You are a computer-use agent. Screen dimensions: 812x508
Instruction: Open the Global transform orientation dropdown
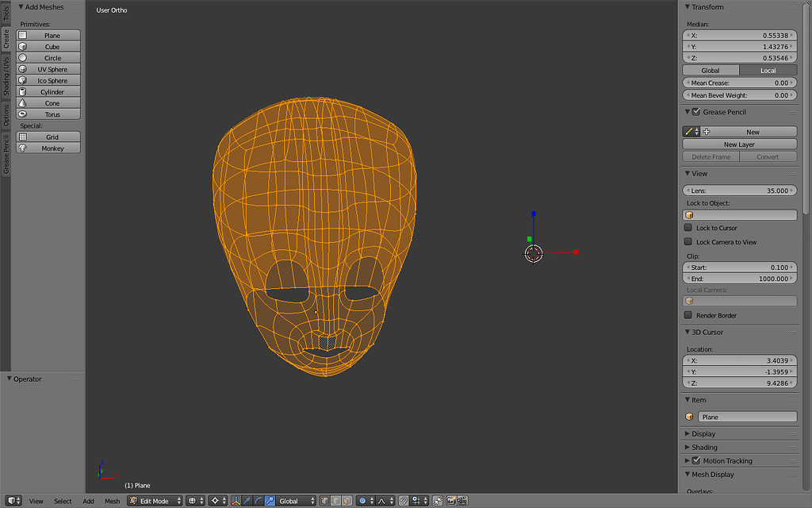[297, 501]
